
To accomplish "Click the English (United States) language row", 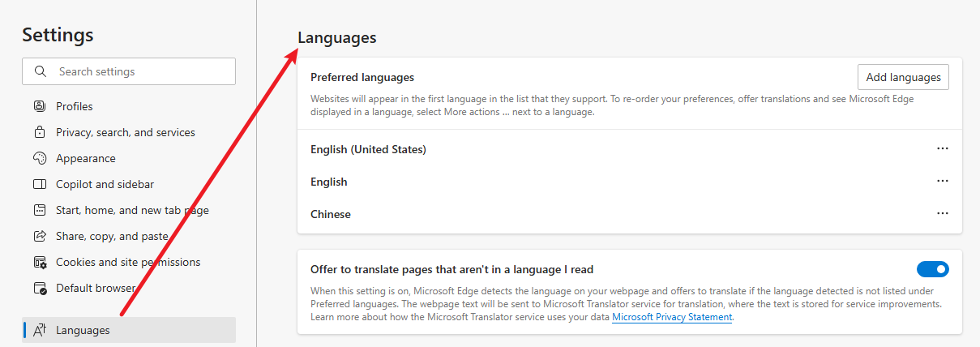I will pos(629,149).
